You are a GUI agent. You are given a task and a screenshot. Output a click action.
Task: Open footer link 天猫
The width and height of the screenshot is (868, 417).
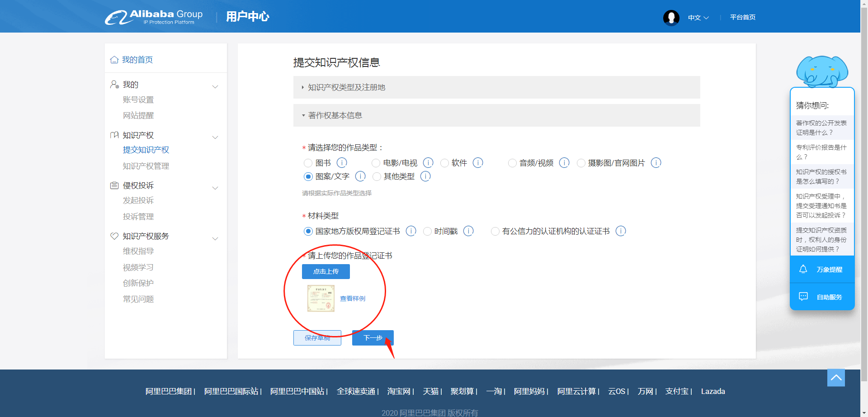pyautogui.click(x=431, y=391)
